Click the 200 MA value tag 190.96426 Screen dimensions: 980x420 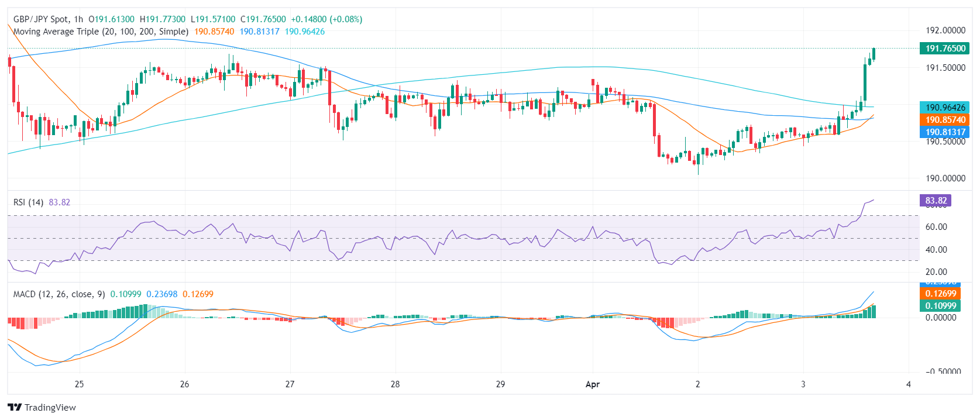[x=945, y=108]
